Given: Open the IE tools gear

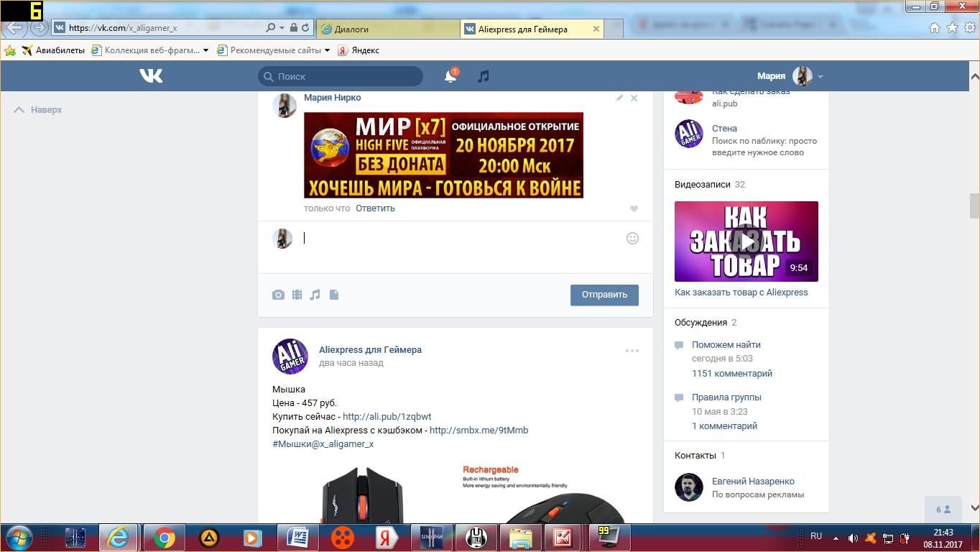Looking at the screenshot, I should tap(969, 28).
